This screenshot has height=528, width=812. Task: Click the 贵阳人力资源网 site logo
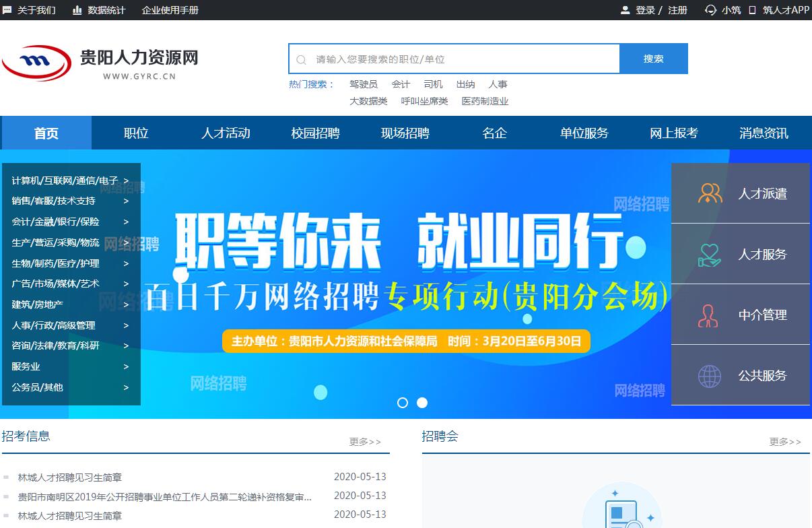[101, 63]
